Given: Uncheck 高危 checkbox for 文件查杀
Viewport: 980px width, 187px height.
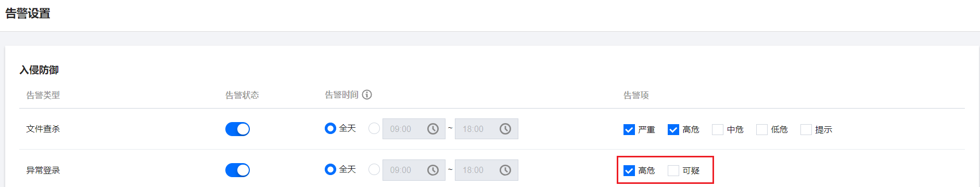Looking at the screenshot, I should 673,129.
